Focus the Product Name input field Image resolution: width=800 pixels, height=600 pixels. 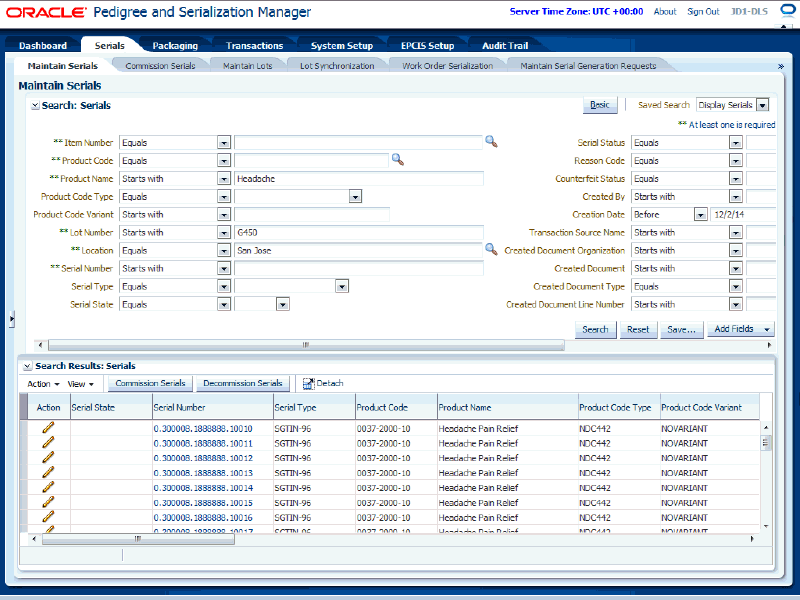(359, 179)
